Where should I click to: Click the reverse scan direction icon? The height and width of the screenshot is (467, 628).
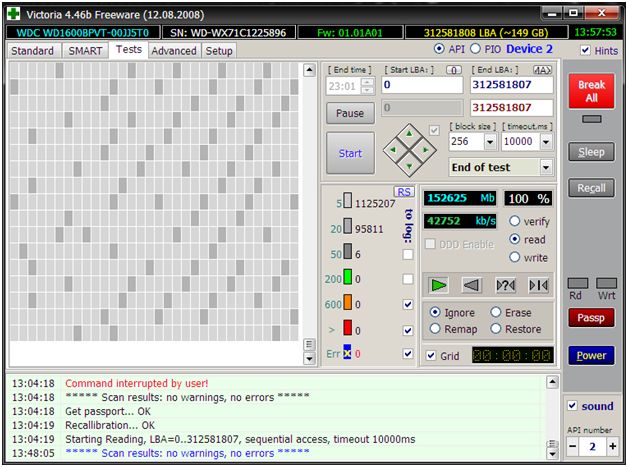point(472,286)
